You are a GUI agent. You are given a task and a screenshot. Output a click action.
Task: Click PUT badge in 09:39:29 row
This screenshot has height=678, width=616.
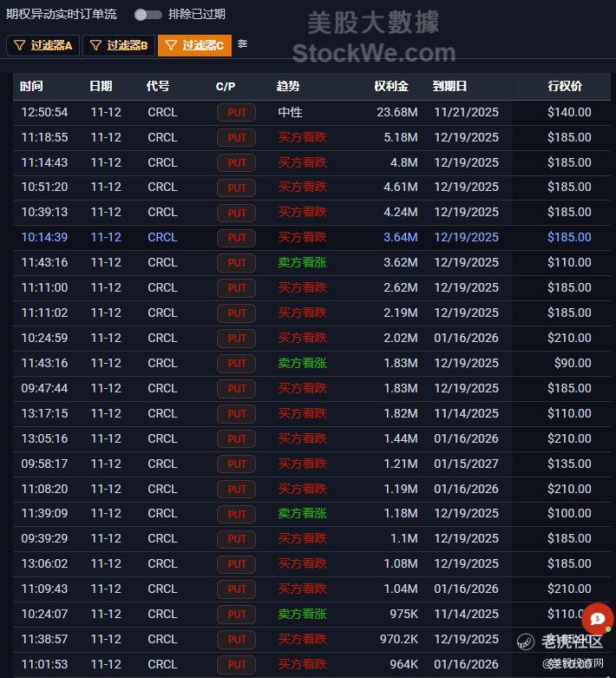[237, 539]
